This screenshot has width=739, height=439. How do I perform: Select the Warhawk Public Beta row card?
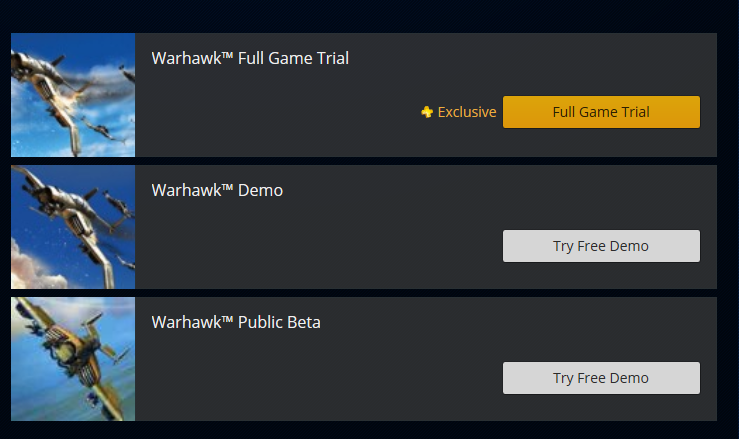(364, 359)
